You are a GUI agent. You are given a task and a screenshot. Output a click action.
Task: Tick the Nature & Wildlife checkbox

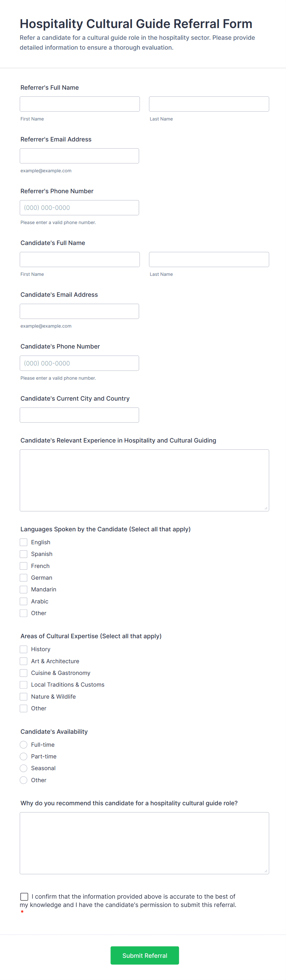[x=24, y=696]
